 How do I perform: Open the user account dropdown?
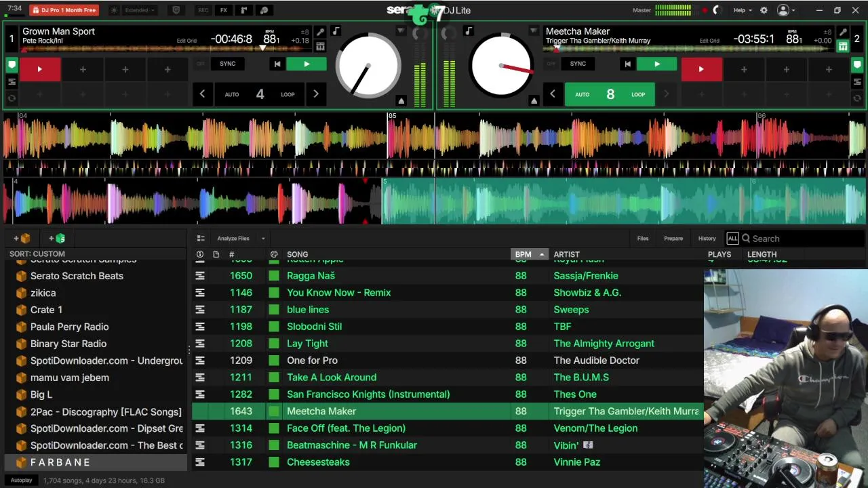click(787, 10)
